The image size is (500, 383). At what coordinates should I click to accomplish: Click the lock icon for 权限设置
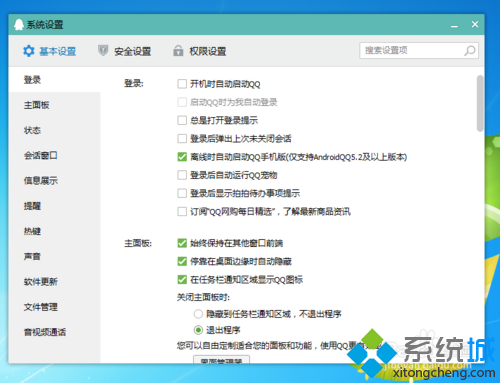pos(178,51)
